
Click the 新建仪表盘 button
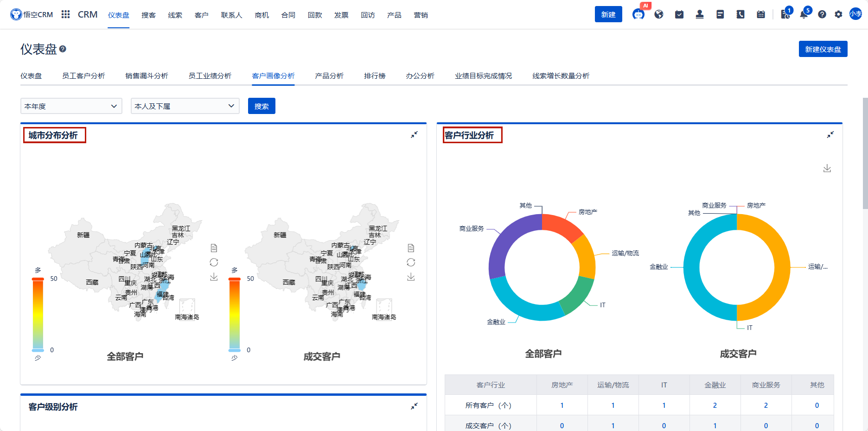pos(823,49)
